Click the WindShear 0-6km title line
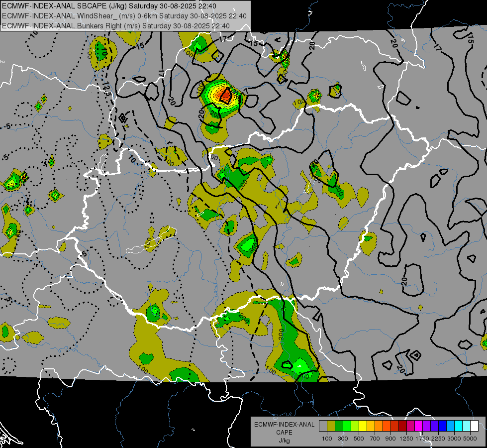 [x=124, y=16]
